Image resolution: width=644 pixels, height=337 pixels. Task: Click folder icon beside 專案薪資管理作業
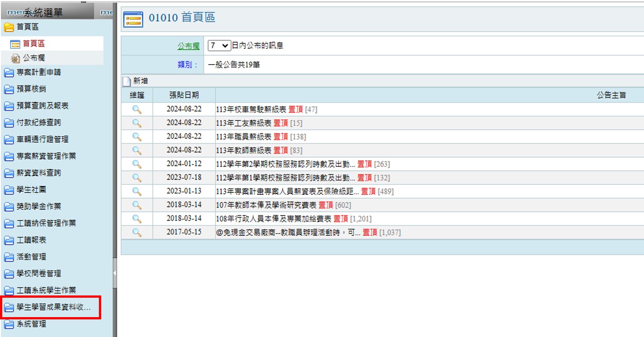point(9,156)
